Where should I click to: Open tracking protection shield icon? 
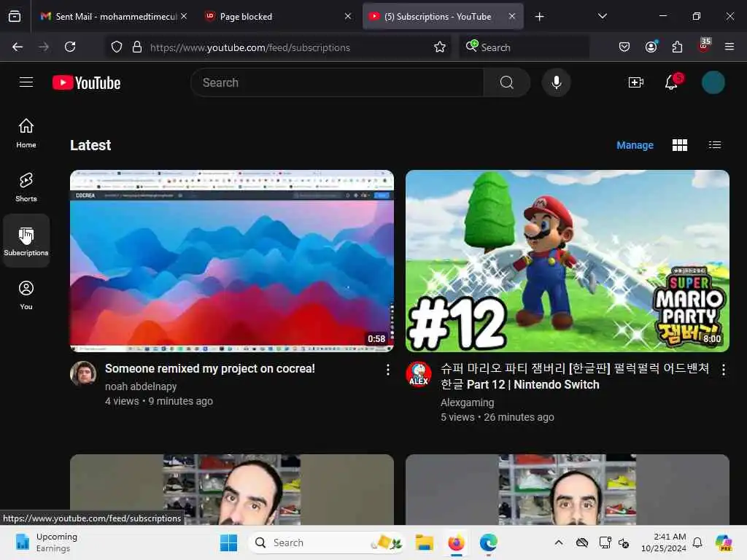tap(117, 47)
